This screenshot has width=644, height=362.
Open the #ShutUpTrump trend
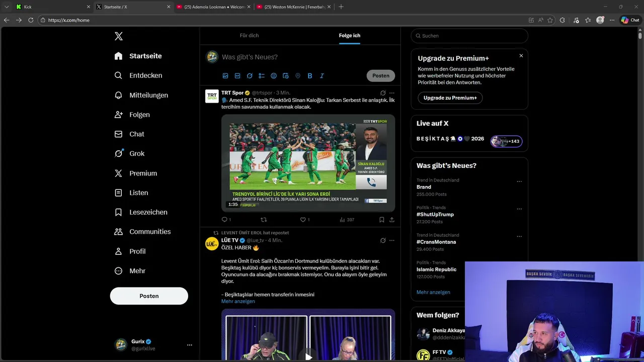coord(435,214)
